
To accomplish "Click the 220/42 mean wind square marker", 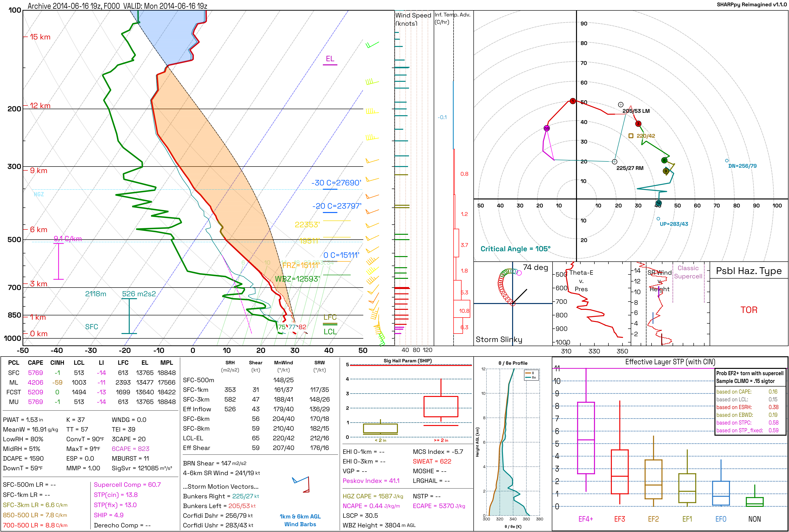I will tap(630, 136).
